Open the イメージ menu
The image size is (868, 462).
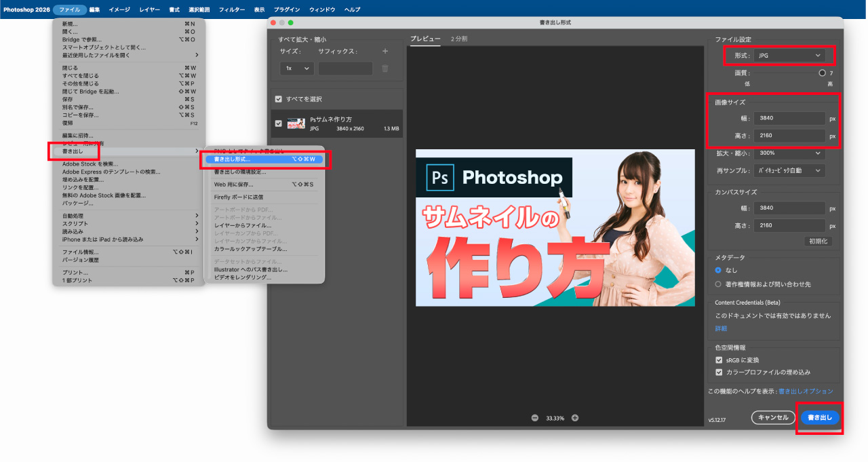(119, 9)
